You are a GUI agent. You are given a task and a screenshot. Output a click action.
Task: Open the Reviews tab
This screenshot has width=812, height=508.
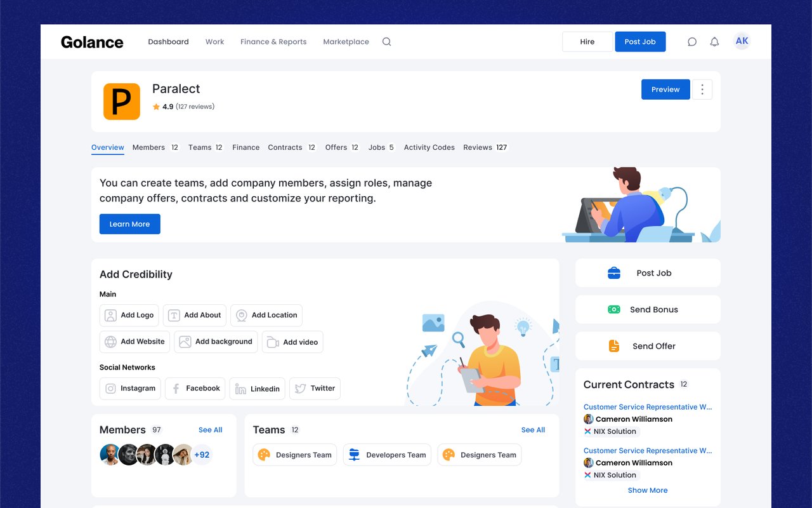pyautogui.click(x=485, y=147)
